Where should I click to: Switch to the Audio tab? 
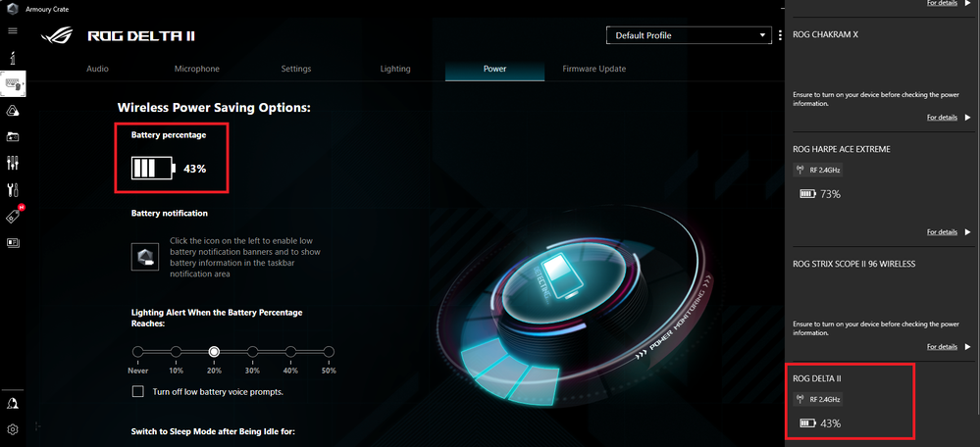click(97, 69)
